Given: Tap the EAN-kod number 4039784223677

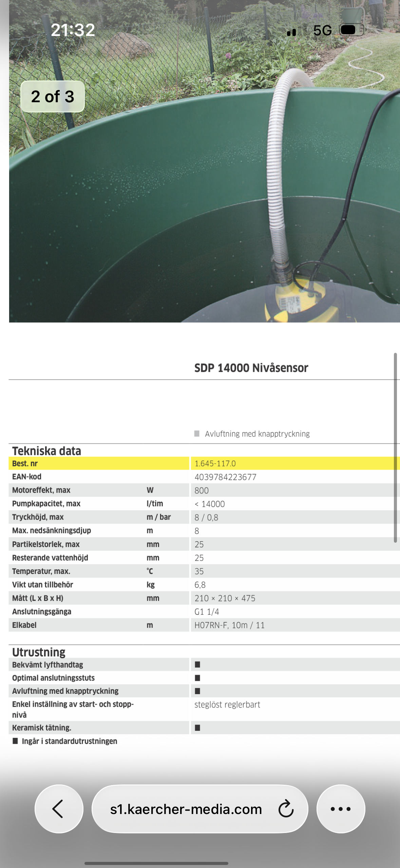Looking at the screenshot, I should click(225, 477).
